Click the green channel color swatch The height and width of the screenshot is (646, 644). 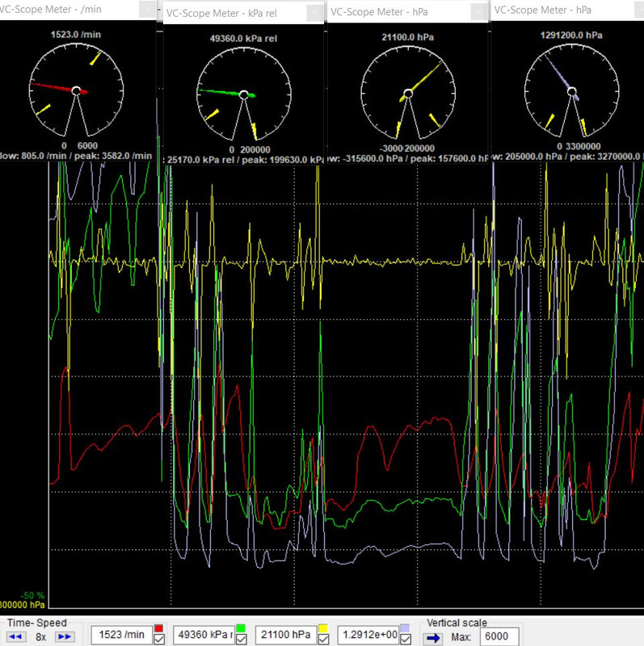(x=241, y=629)
